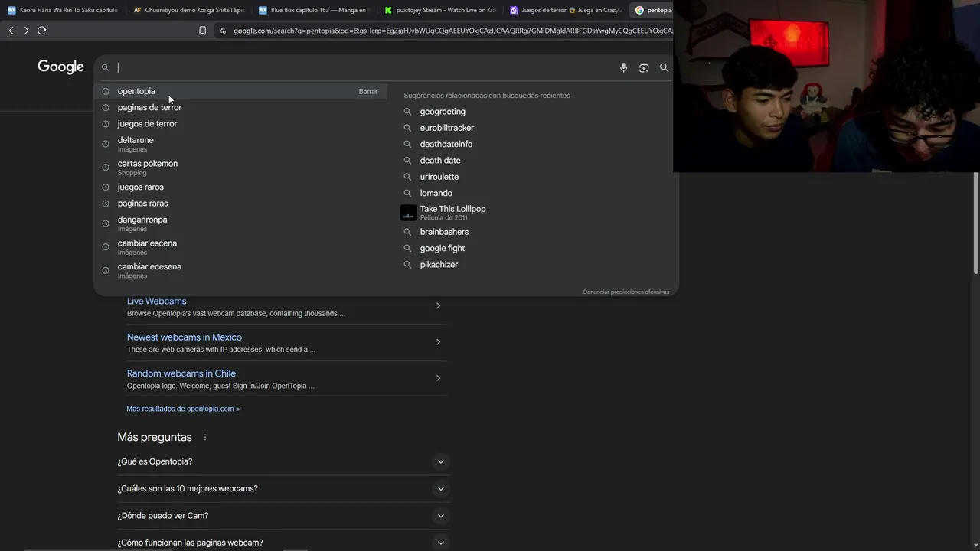980x551 pixels.
Task: Expand '¿Cuáles son las 10 mejores webcams?'
Action: (283, 488)
